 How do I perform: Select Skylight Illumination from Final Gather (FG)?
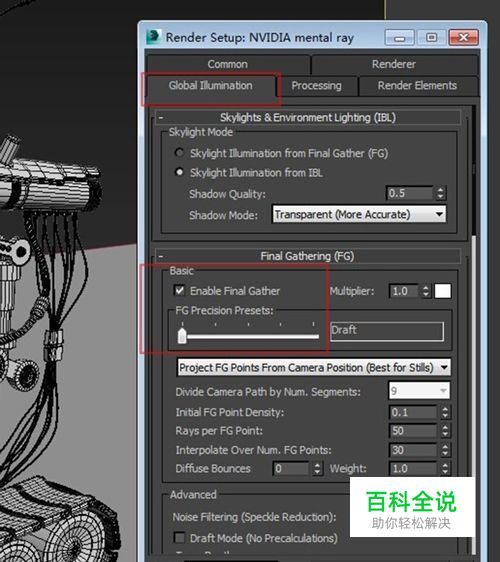coord(180,153)
